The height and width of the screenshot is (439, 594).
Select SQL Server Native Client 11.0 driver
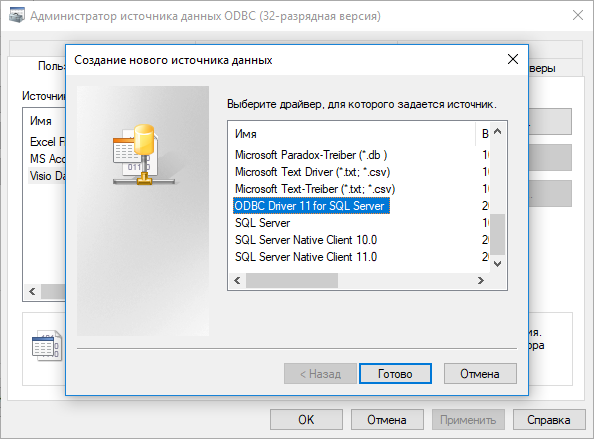coord(306,257)
